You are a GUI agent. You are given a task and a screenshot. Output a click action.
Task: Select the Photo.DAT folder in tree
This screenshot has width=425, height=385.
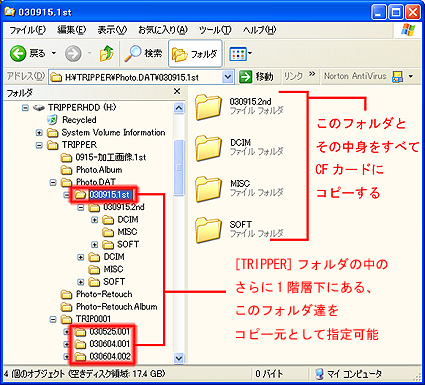96,182
